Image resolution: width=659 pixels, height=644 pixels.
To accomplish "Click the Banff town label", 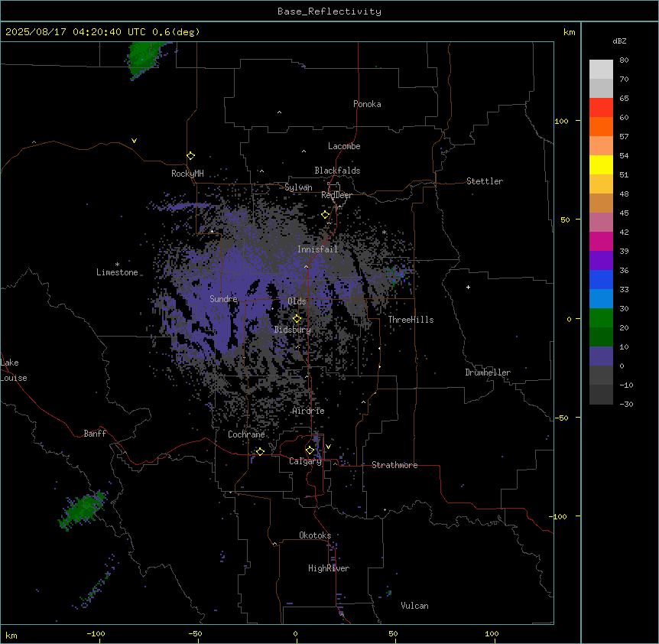I will (95, 434).
